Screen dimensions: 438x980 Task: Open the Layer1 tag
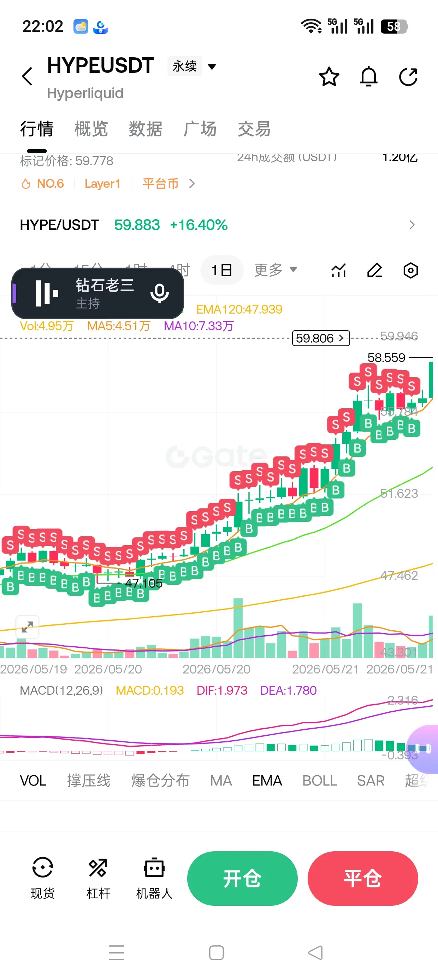pos(102,184)
